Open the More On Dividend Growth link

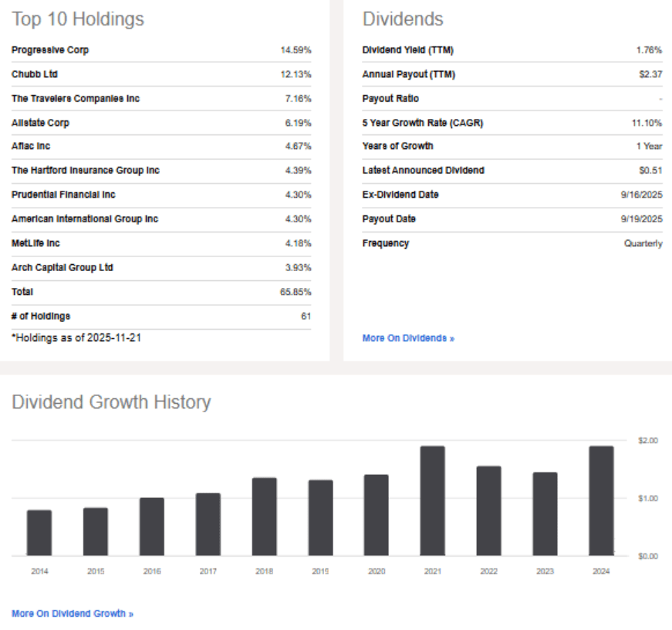point(73,613)
